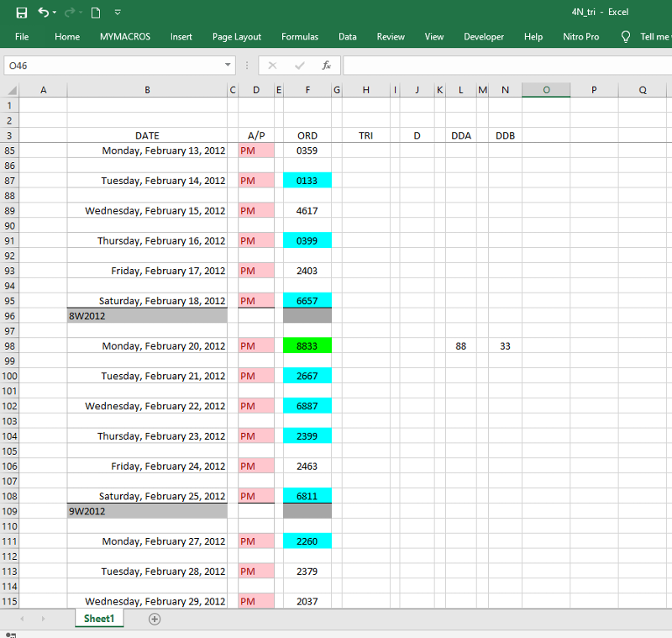Expand the Name Box dropdown arrow
Viewport: 672px width, 638px height.
click(x=228, y=66)
